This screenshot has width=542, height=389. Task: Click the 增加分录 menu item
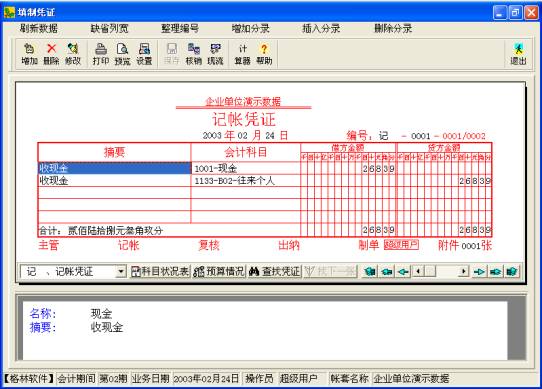click(x=251, y=28)
